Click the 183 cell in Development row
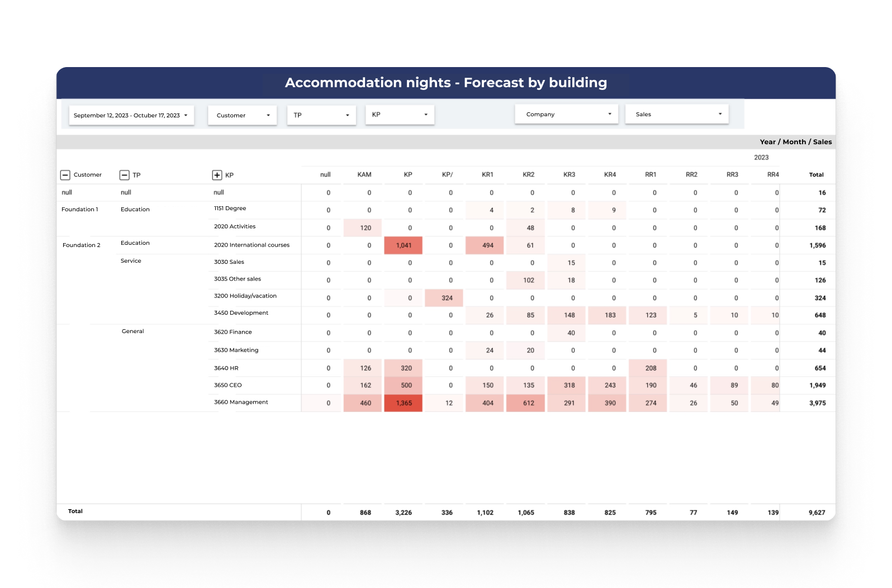This screenshot has height=588, width=892. 607,315
